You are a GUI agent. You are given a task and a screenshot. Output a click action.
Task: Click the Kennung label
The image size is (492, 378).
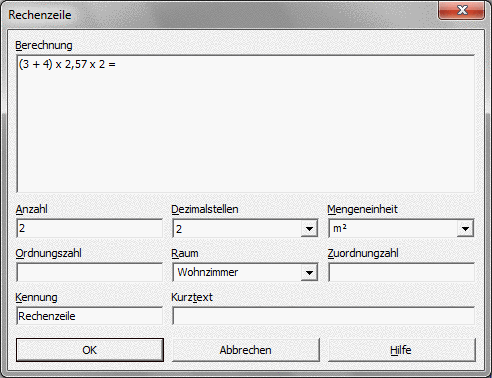[x=36, y=297]
